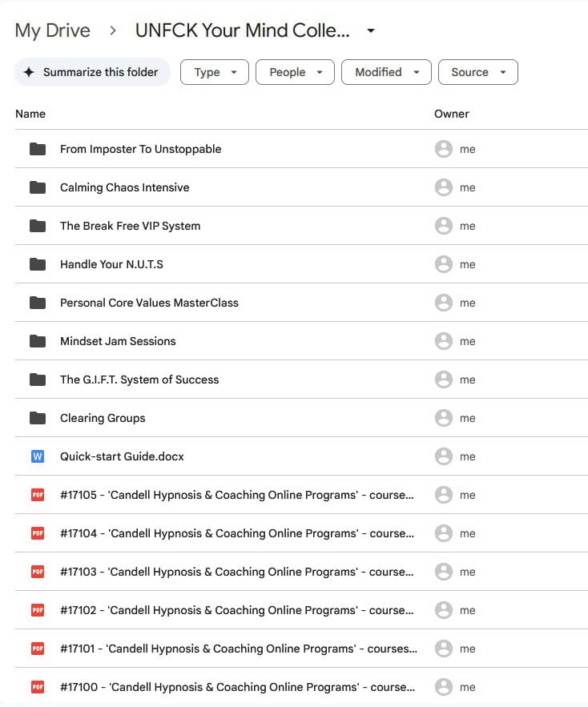The height and width of the screenshot is (707, 588).
Task: Select The G.I.F.T. System of Success folder
Action: click(x=139, y=380)
